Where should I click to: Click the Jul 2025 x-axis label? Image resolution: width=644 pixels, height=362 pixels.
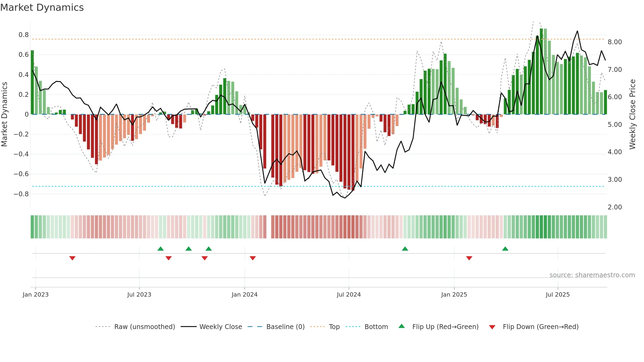coord(558,294)
